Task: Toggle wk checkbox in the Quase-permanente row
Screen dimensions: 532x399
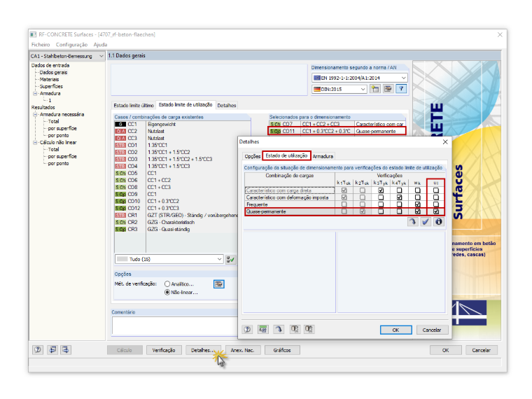Action: click(418, 211)
